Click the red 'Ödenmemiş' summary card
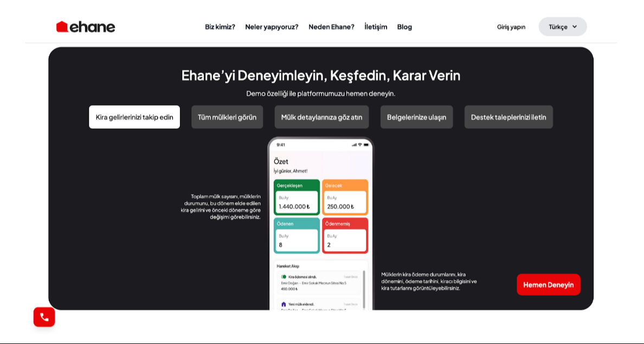This screenshot has height=344, width=644. tap(345, 235)
